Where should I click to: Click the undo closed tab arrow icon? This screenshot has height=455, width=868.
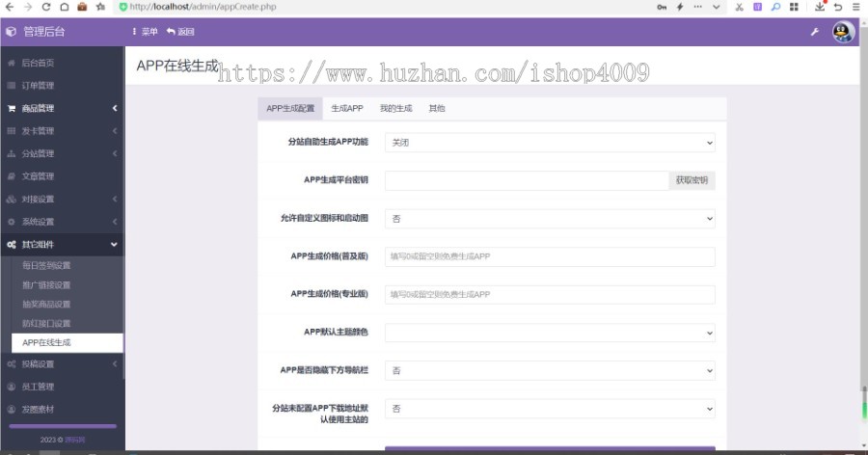click(838, 7)
